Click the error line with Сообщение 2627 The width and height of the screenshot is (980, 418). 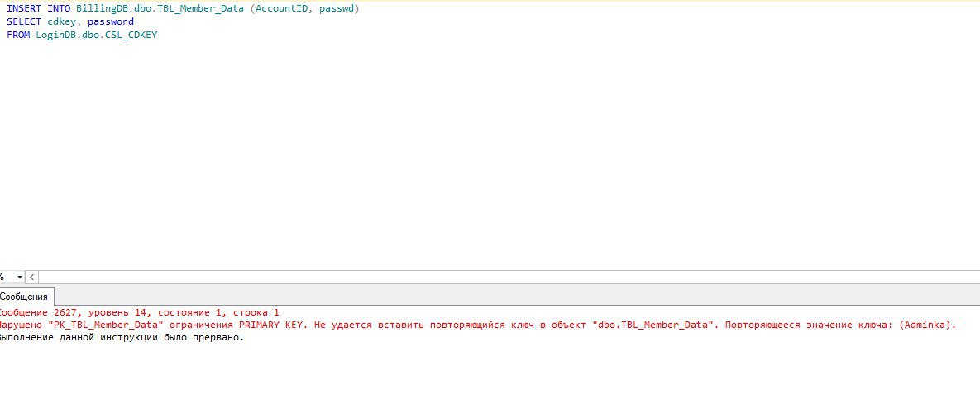pos(140,312)
